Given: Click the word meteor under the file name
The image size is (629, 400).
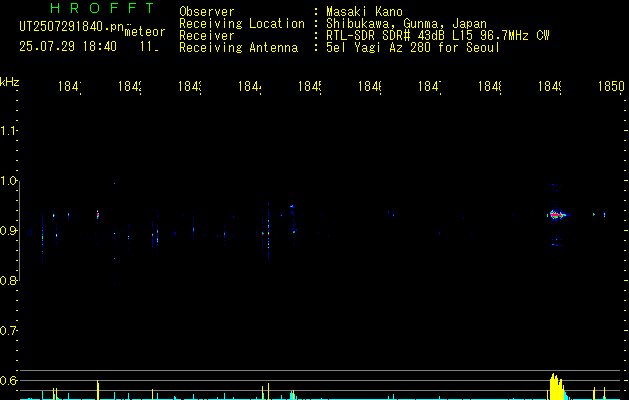Looking at the screenshot, I should pos(145,32).
